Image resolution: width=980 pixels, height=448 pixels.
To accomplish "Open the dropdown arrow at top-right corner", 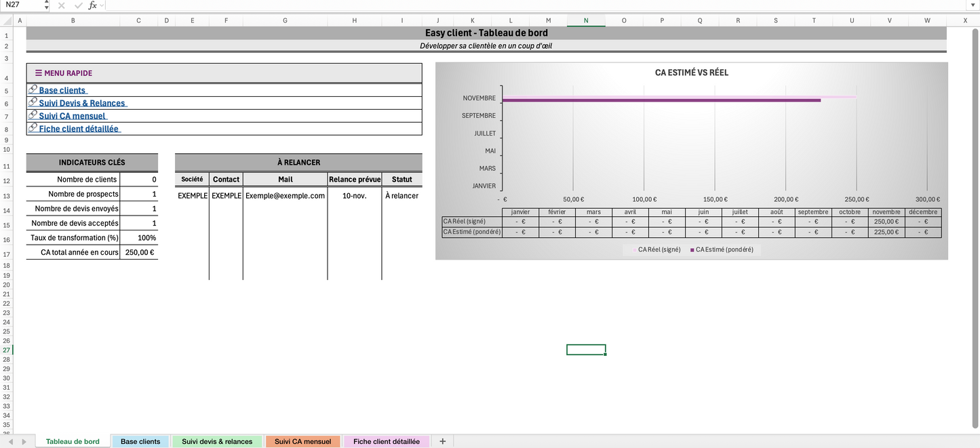I will tap(972, 5).
